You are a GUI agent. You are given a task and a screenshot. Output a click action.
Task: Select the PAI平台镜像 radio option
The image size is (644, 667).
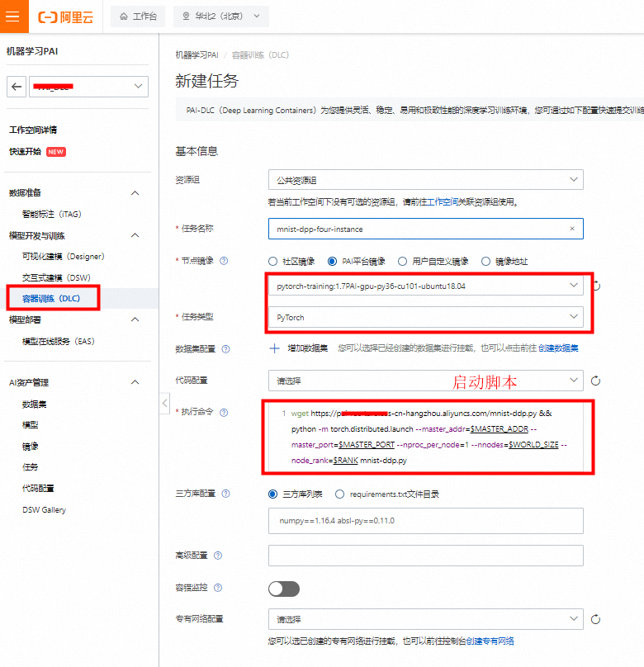pyautogui.click(x=332, y=261)
